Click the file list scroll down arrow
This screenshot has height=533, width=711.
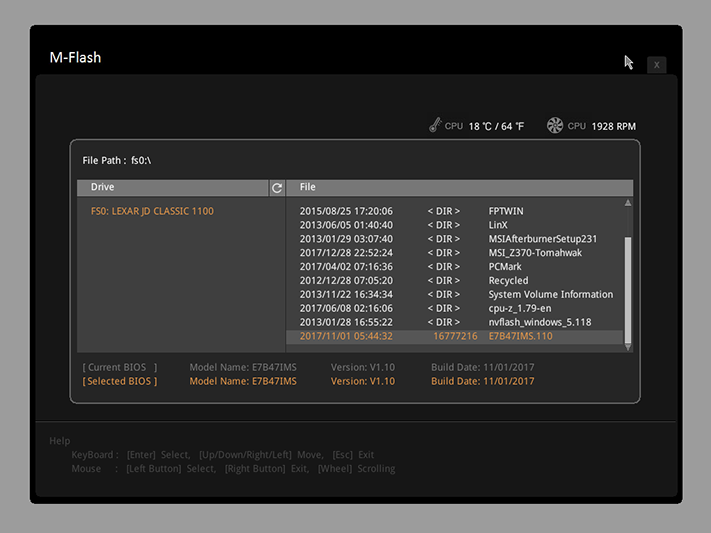pos(628,347)
